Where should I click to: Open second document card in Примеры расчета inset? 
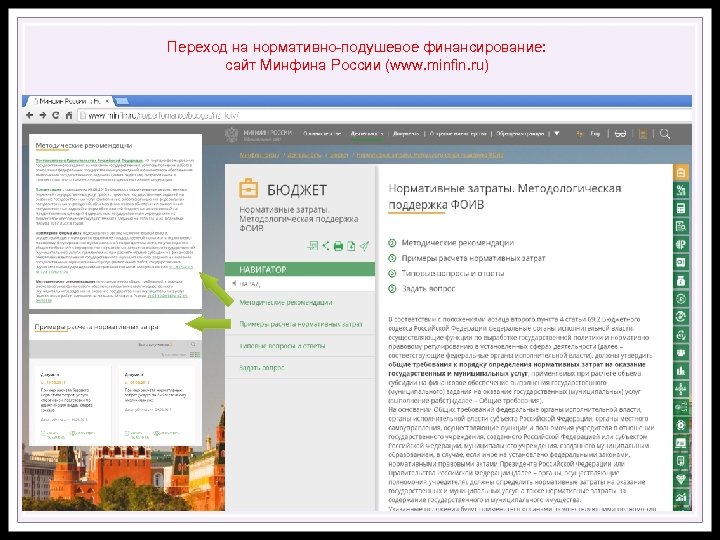coord(156,403)
